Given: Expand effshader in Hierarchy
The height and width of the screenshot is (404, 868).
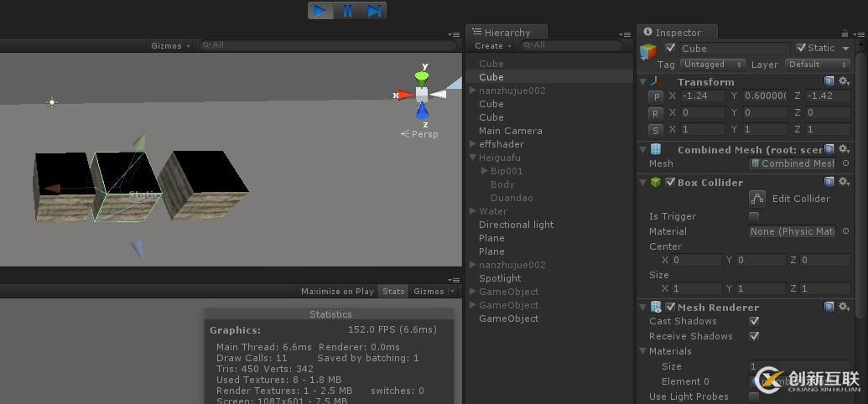Looking at the screenshot, I should 473,144.
